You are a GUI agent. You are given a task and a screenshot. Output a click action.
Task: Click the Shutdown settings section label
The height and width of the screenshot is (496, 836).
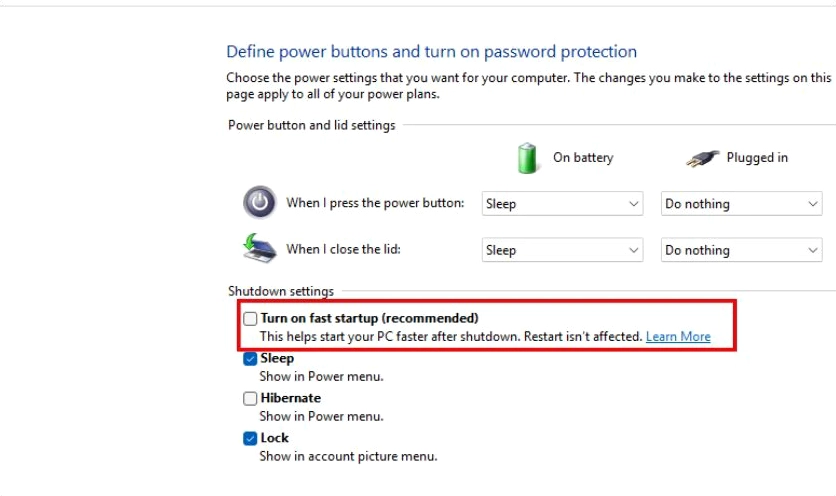(x=281, y=291)
